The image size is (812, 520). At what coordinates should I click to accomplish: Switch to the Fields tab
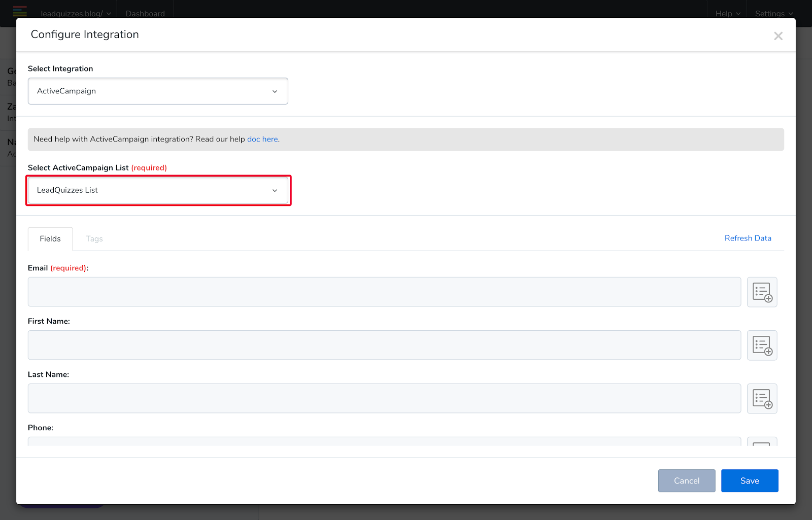click(50, 239)
